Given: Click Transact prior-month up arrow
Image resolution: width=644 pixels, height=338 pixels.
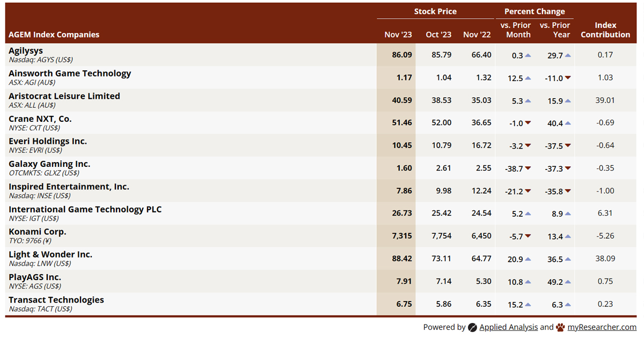Looking at the screenshot, I should tap(528, 305).
